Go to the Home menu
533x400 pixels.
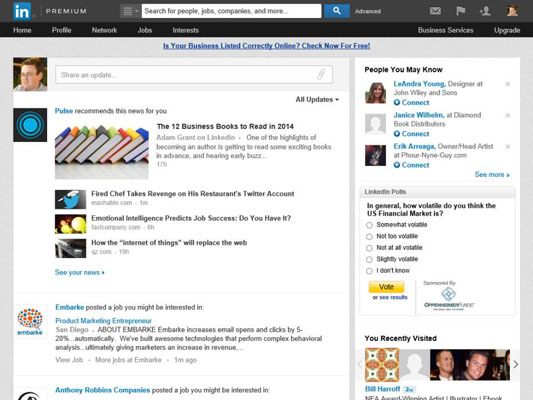click(x=22, y=30)
